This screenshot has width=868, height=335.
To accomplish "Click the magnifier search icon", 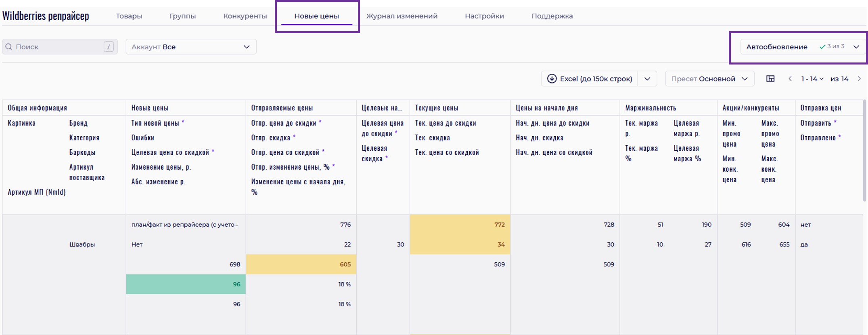I will click(9, 47).
